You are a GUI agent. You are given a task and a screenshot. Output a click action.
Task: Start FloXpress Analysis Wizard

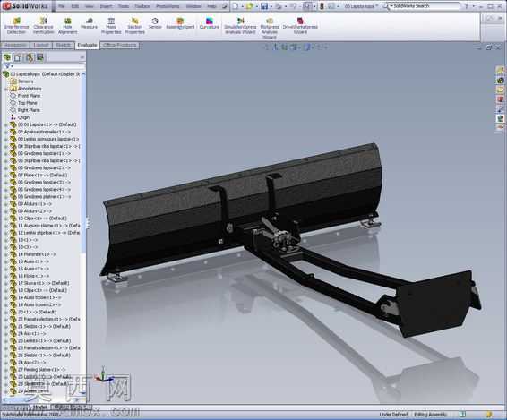point(270,28)
